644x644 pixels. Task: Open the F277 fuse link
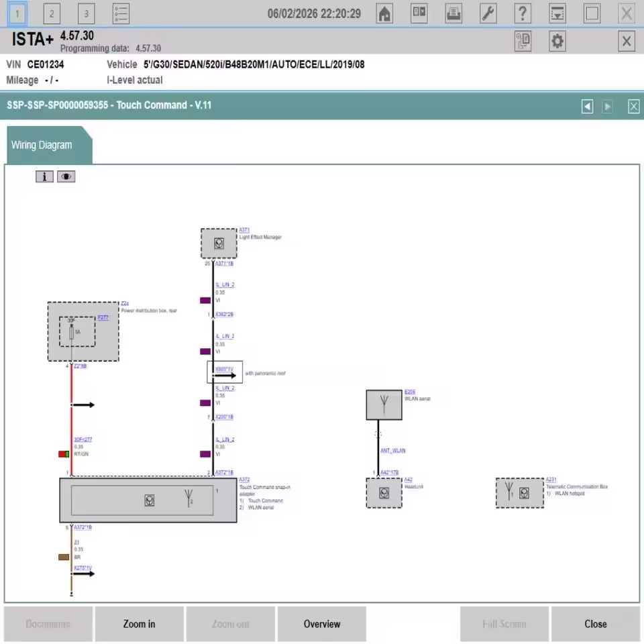(x=103, y=317)
